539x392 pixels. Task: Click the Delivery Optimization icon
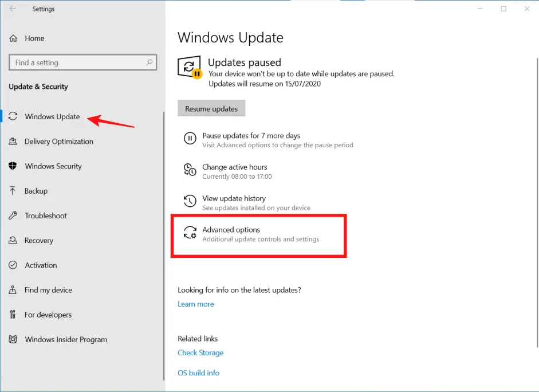[x=13, y=141]
